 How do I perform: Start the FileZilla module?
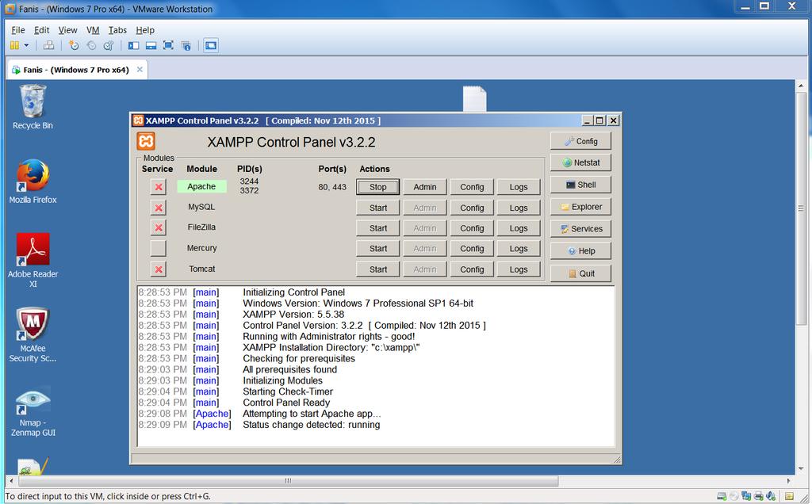coord(378,228)
